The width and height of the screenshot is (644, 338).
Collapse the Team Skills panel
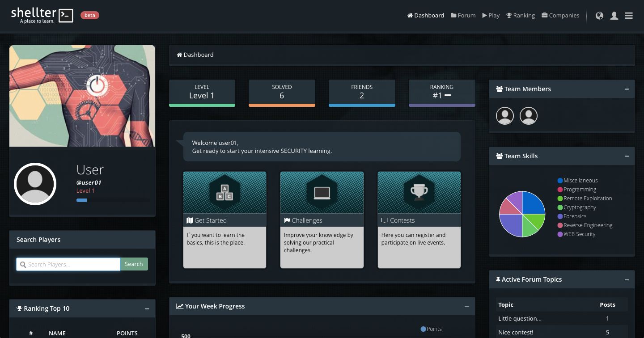pos(626,156)
